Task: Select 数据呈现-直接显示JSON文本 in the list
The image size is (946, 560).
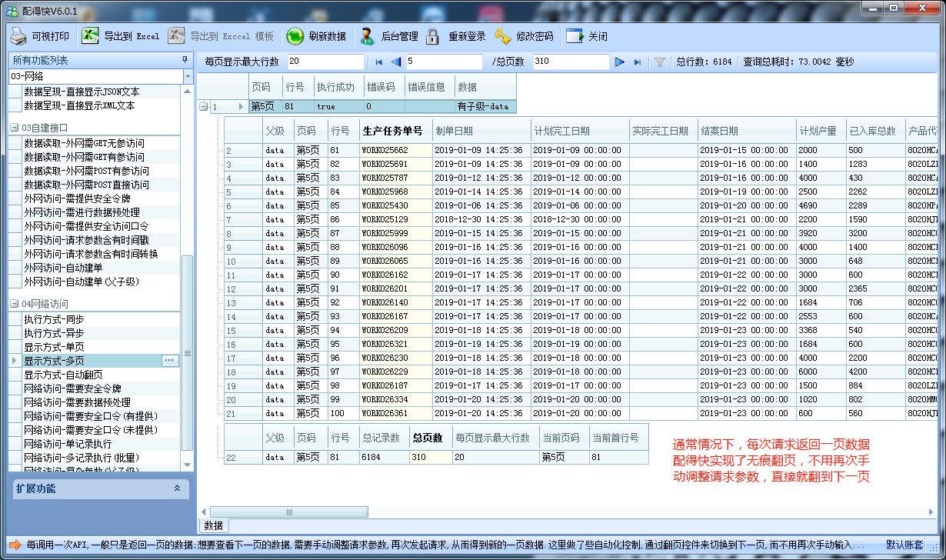Action: tap(82, 92)
